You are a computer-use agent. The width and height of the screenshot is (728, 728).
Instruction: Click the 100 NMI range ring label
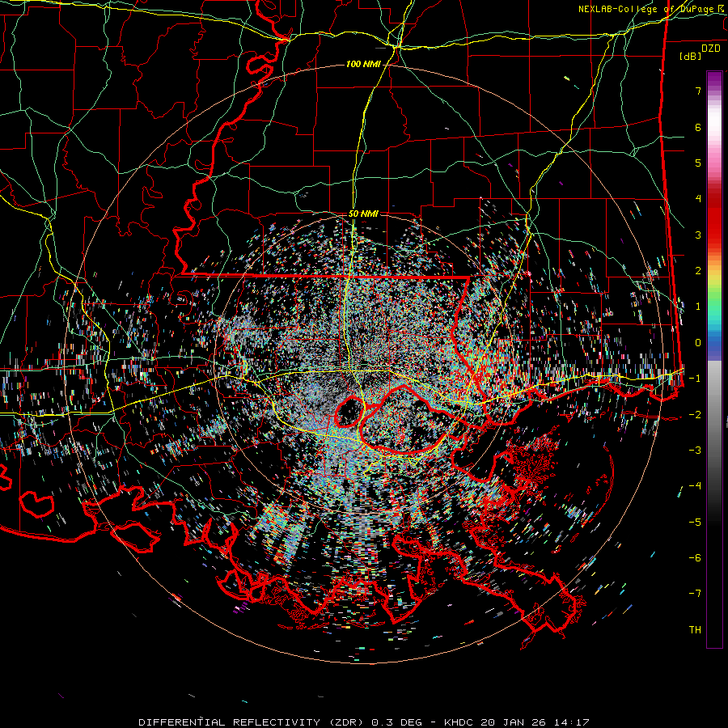coord(363,64)
